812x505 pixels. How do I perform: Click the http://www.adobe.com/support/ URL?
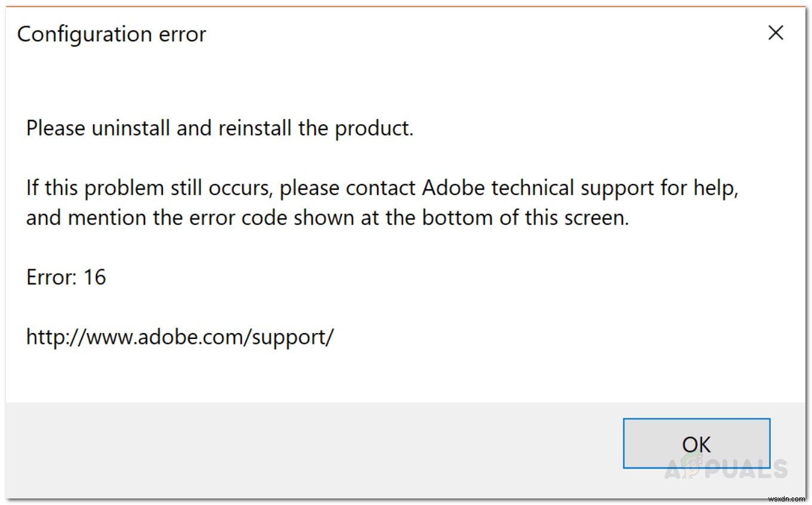pos(179,337)
